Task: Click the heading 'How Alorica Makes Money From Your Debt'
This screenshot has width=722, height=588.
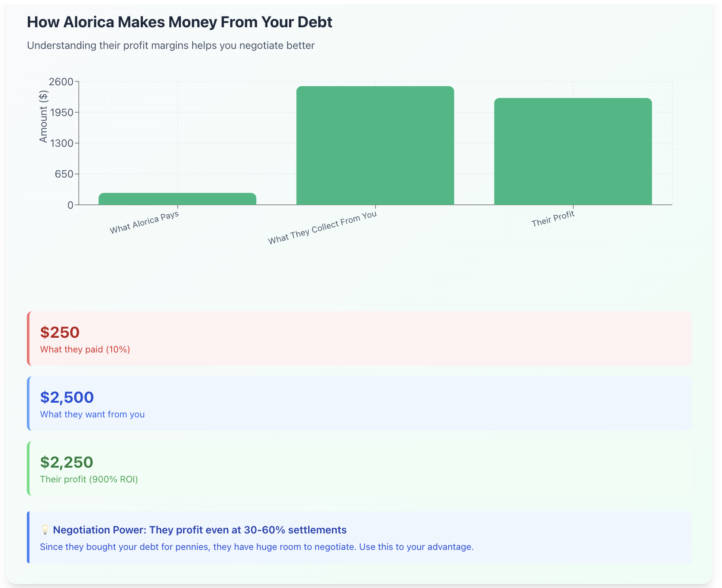Action: tap(180, 22)
